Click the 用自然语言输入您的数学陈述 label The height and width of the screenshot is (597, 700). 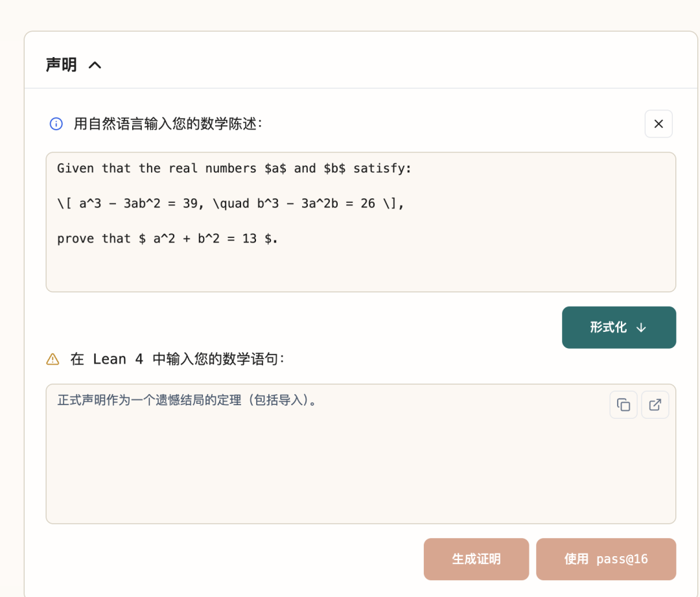[x=168, y=124]
